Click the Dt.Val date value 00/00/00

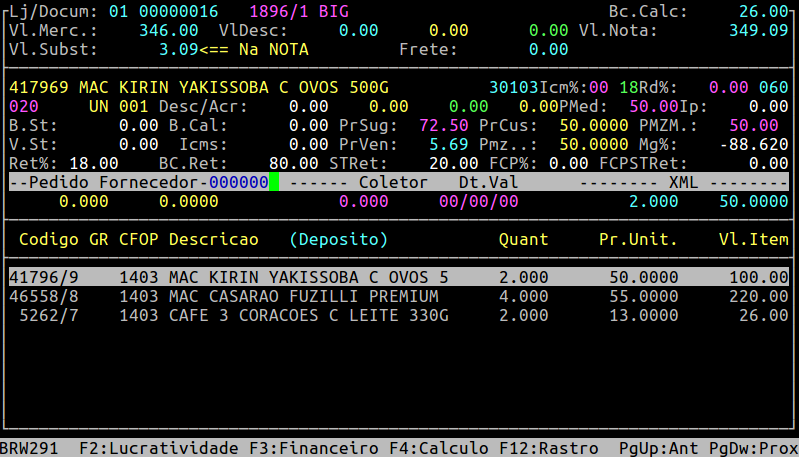[478, 201]
